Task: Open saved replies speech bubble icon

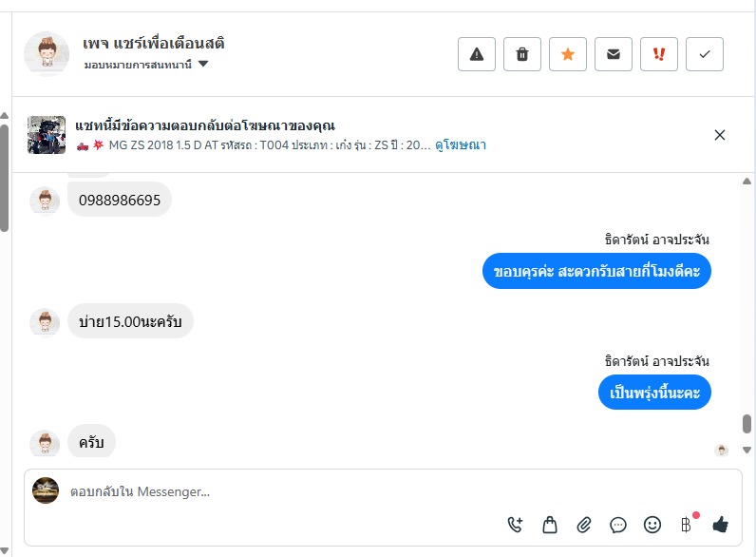Action: point(618,524)
